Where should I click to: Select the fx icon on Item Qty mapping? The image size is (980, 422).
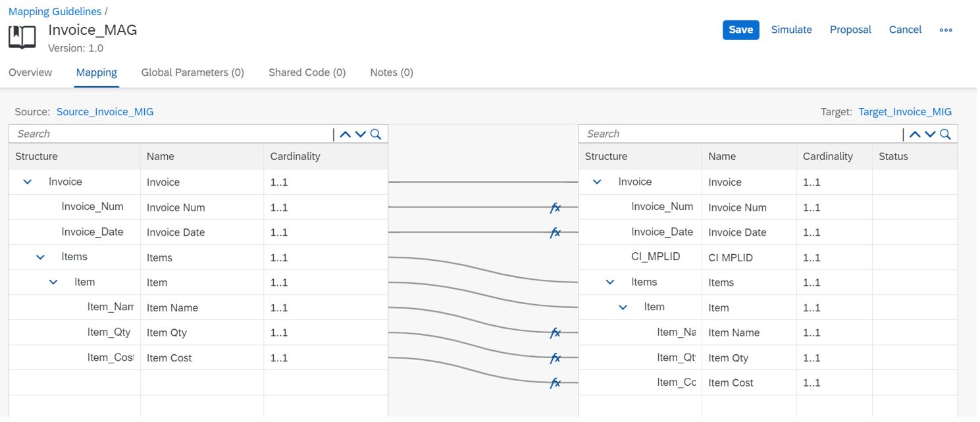(x=556, y=357)
